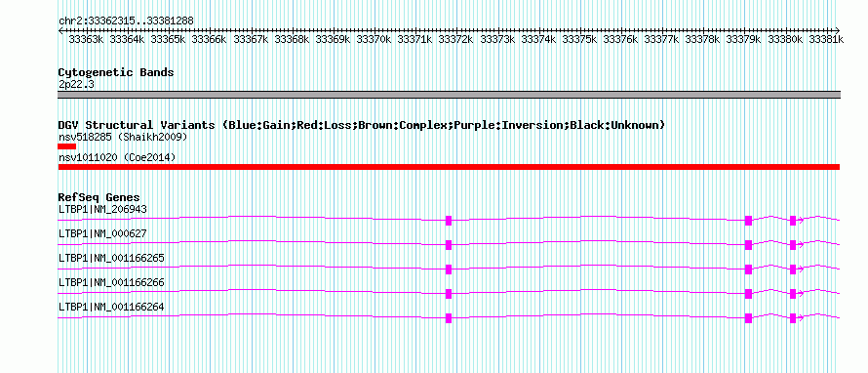Select the long red nsv1011020 loss bar
Viewport: 868px width, 373px height.
click(x=449, y=167)
